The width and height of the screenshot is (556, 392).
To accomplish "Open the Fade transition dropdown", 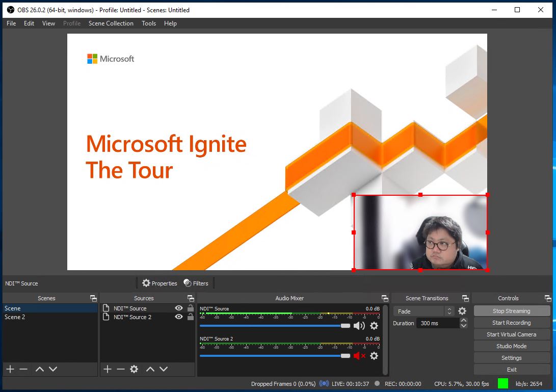I will pos(423,311).
